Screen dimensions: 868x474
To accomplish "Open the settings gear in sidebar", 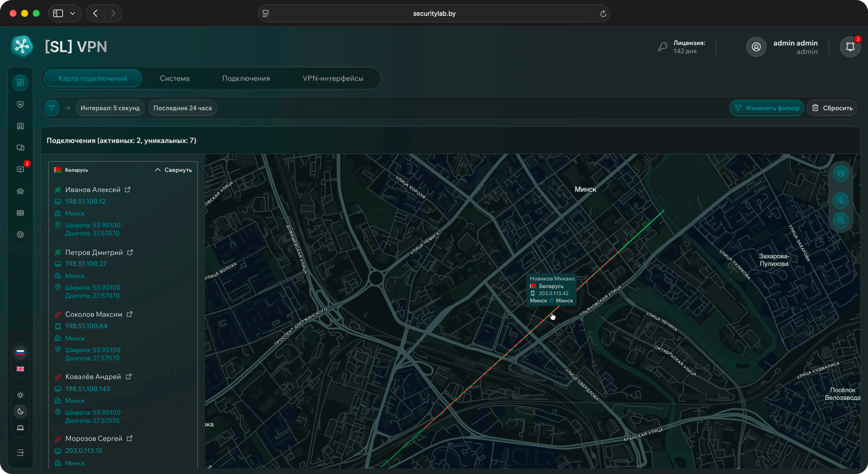I will coord(20,234).
